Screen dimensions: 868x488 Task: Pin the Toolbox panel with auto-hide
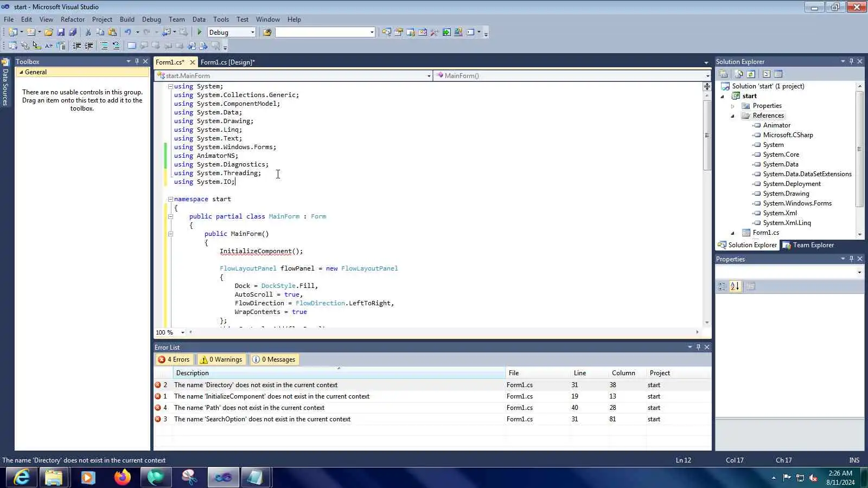tap(137, 61)
